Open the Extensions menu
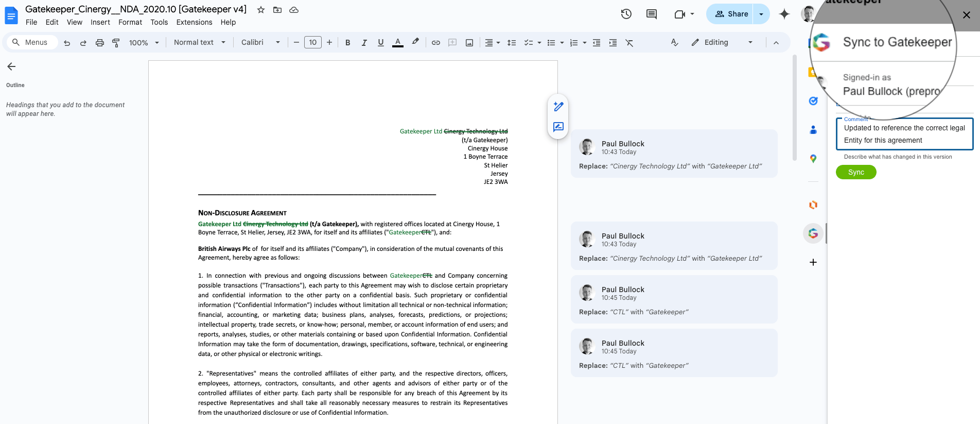This screenshot has height=424, width=980. click(194, 22)
